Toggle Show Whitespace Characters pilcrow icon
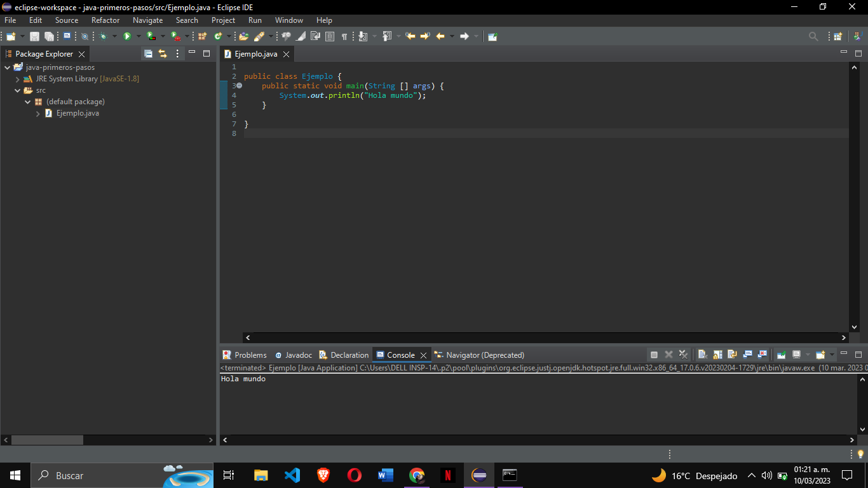Image resolution: width=868 pixels, height=488 pixels. click(344, 36)
